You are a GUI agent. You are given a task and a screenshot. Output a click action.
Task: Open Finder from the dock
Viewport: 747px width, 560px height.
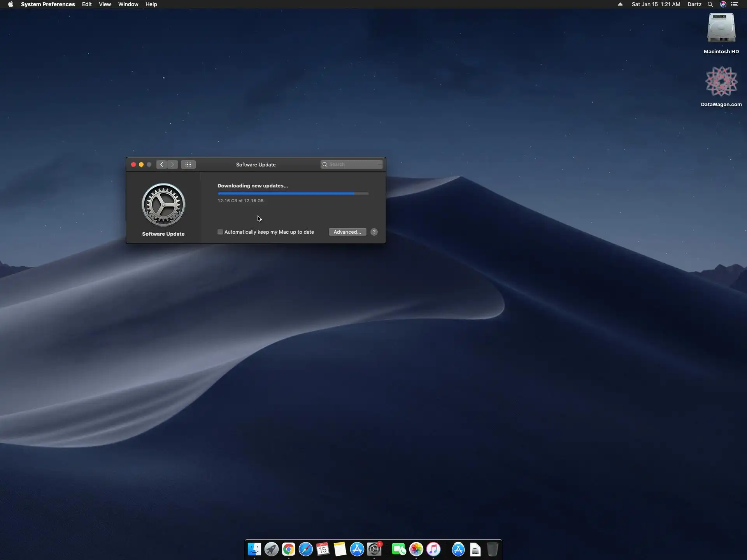pyautogui.click(x=254, y=549)
